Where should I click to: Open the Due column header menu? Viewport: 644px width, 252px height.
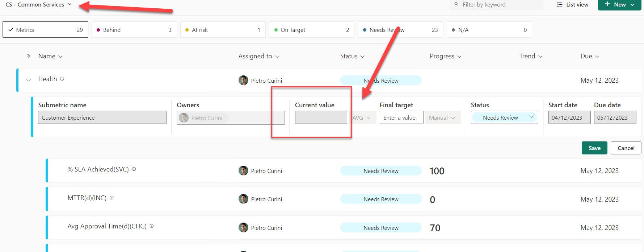coord(590,56)
